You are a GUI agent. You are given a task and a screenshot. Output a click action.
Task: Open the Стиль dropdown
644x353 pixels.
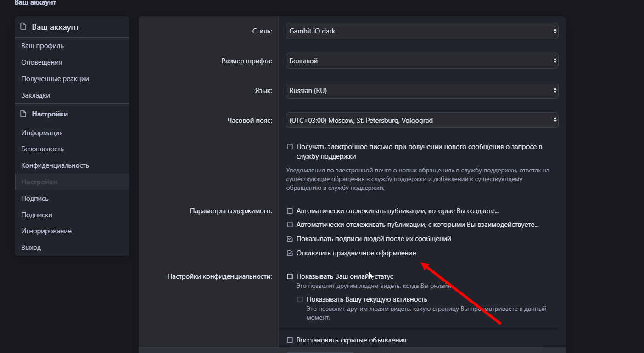(422, 31)
